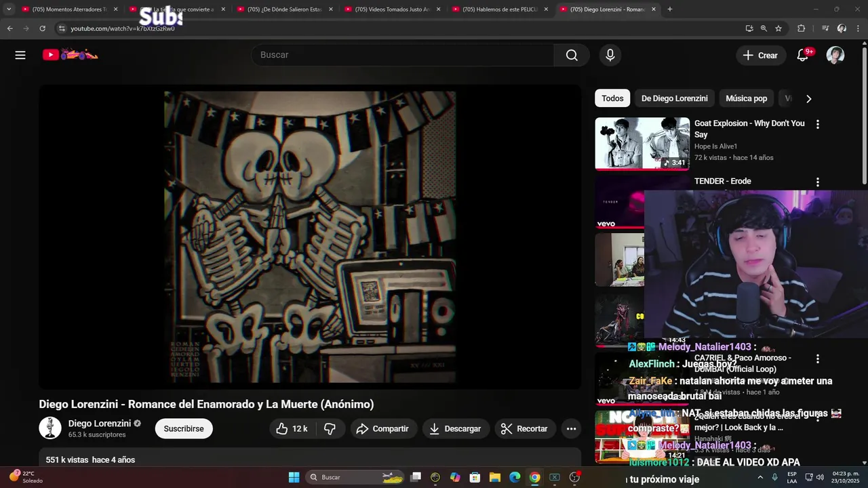Click the video player skeleton artwork

[310, 237]
